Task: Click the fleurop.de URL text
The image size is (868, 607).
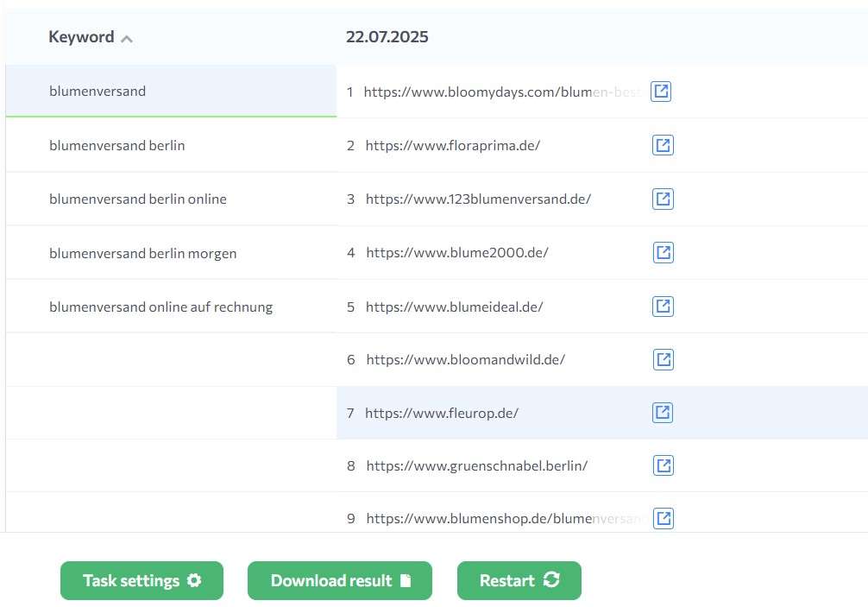Action: point(442,414)
